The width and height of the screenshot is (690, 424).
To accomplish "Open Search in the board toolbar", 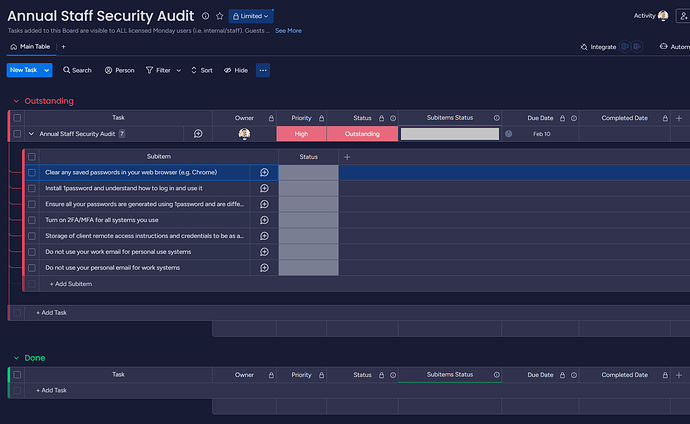I will [x=76, y=70].
